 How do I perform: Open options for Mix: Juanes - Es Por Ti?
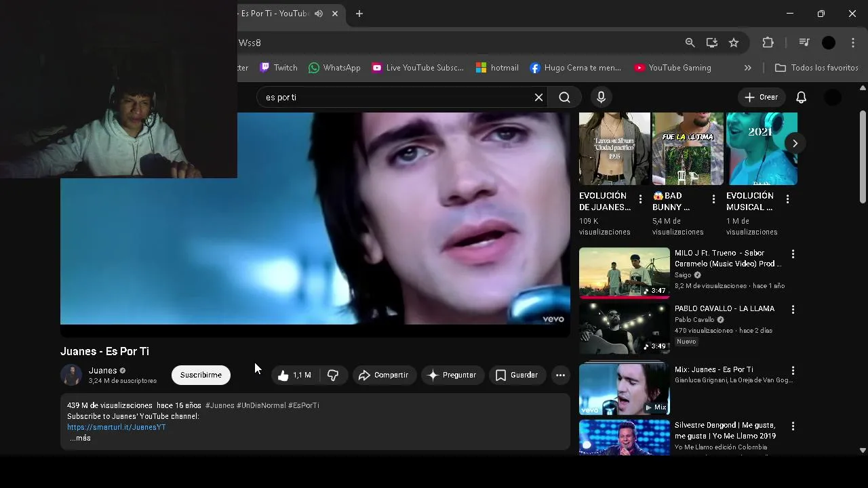point(793,371)
